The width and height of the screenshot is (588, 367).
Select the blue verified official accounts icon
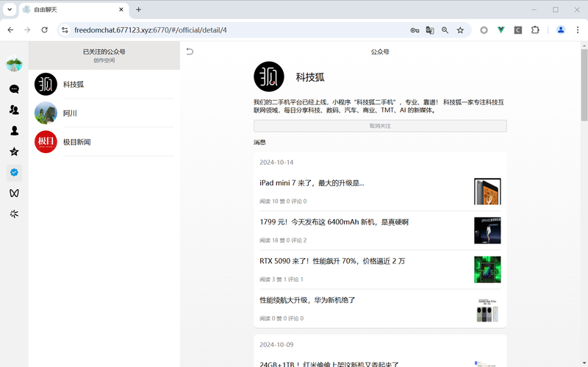point(14,172)
